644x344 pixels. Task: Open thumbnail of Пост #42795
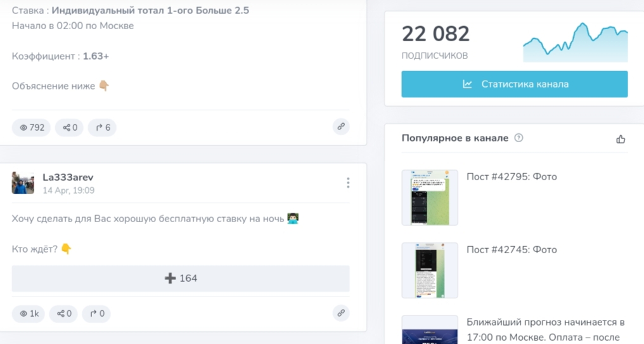click(x=429, y=197)
